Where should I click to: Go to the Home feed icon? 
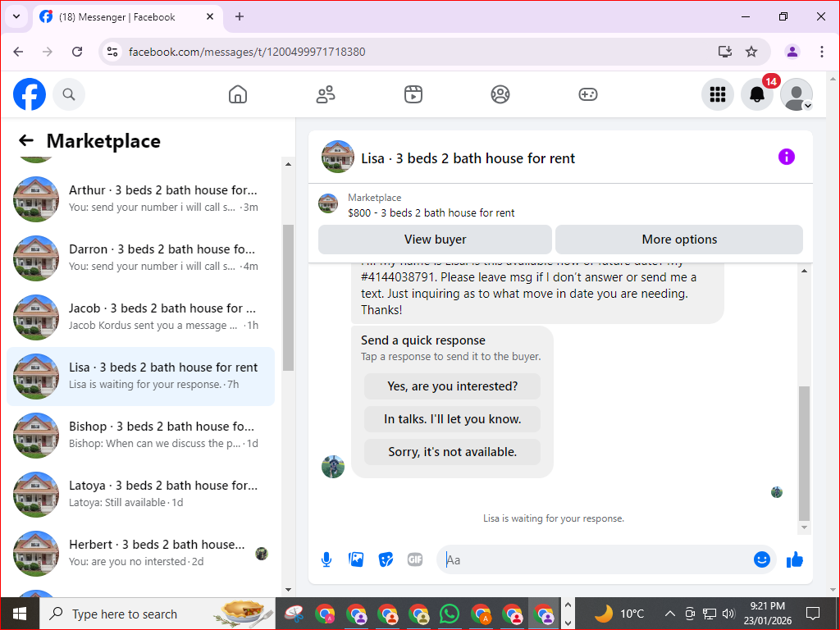pos(238,94)
